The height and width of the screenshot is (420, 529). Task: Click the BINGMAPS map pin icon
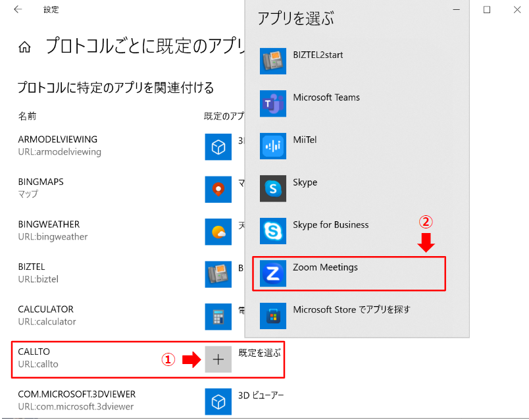coord(218,190)
